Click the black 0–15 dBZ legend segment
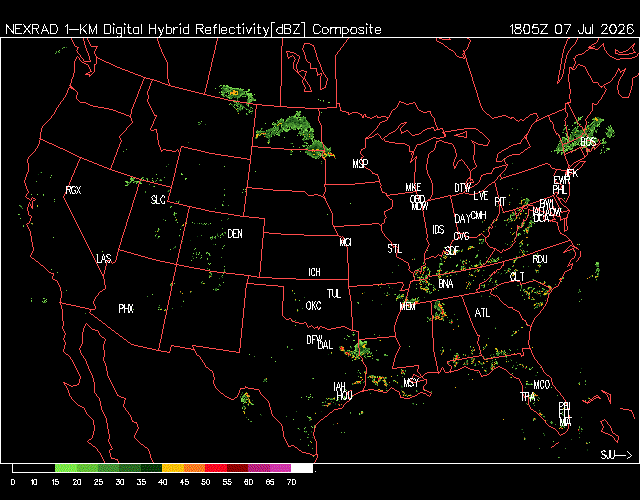The width and height of the screenshot is (640, 500). (x=33, y=468)
